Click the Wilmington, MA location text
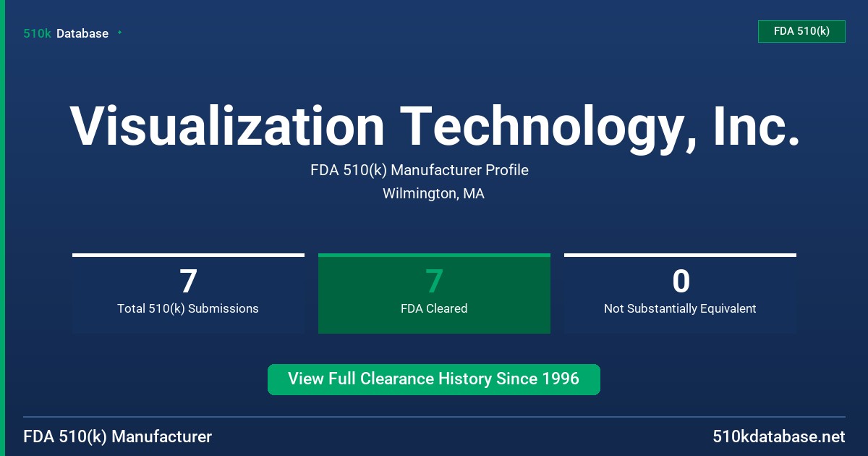The width and height of the screenshot is (868, 456). click(433, 194)
